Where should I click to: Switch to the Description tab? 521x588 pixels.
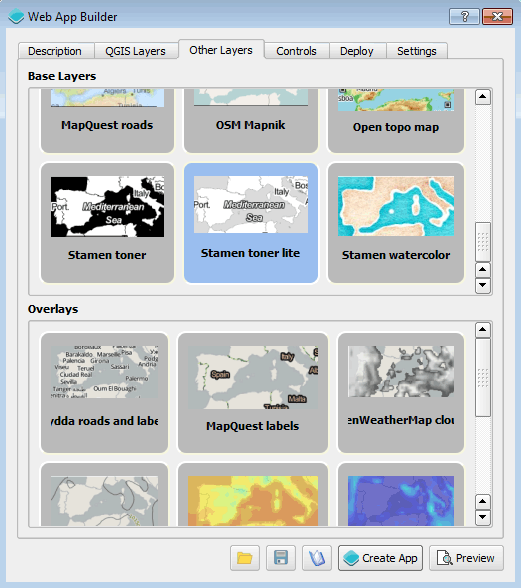pos(55,51)
